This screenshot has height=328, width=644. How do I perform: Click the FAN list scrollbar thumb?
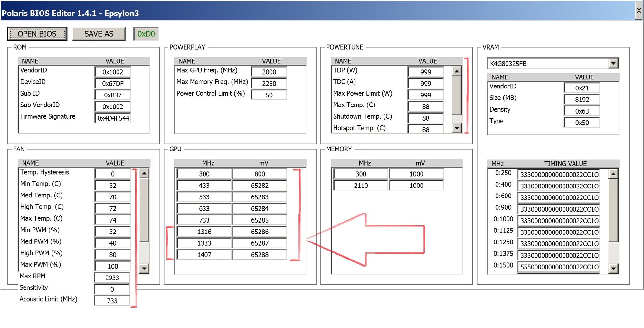(x=144, y=210)
